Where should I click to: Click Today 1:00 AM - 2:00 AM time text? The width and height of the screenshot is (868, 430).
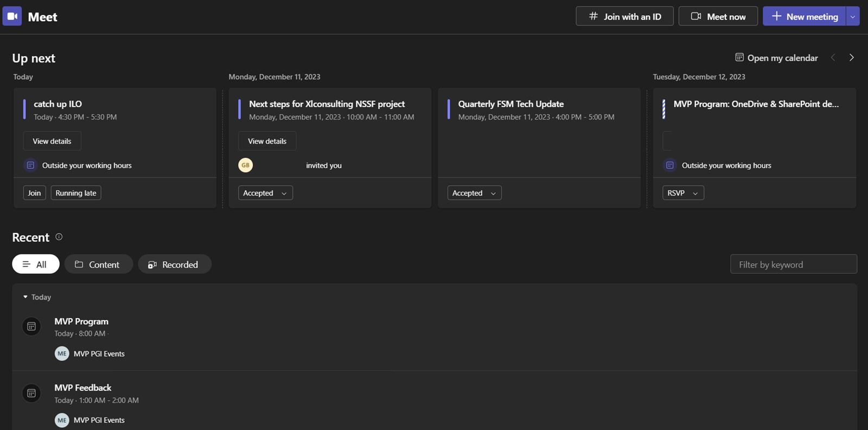pos(97,400)
